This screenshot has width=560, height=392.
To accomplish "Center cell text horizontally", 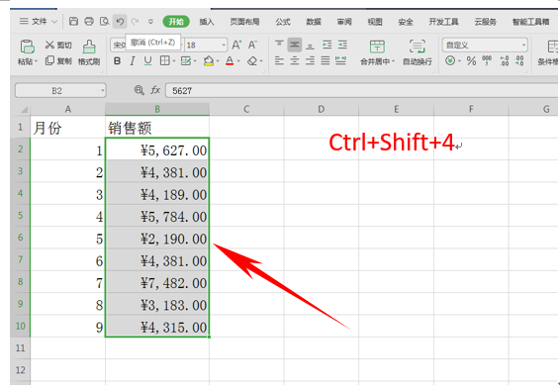I will pos(295,60).
